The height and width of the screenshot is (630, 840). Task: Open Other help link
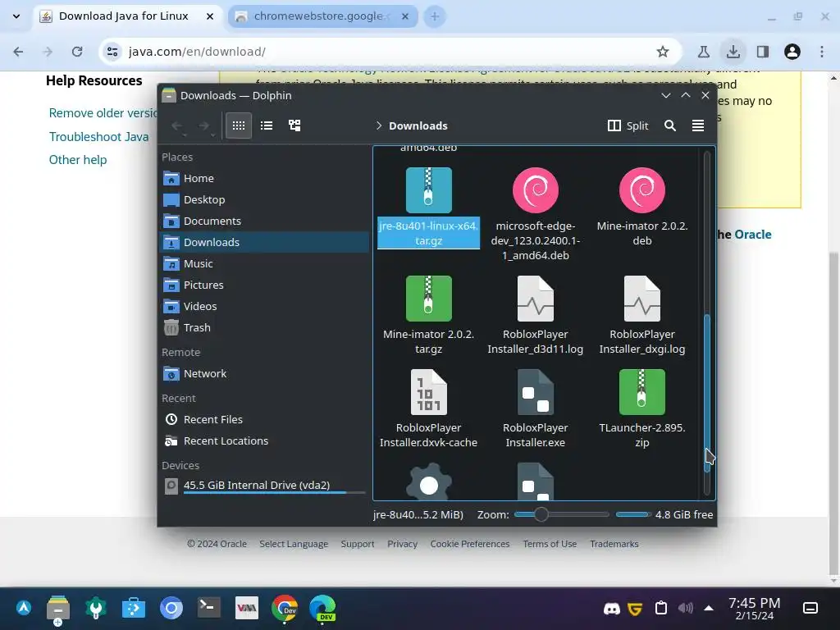78,160
